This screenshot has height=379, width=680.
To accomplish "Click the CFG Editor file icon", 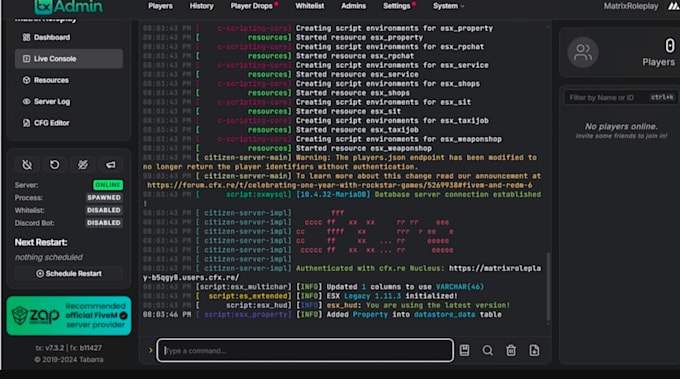I will pyautogui.click(x=26, y=123).
